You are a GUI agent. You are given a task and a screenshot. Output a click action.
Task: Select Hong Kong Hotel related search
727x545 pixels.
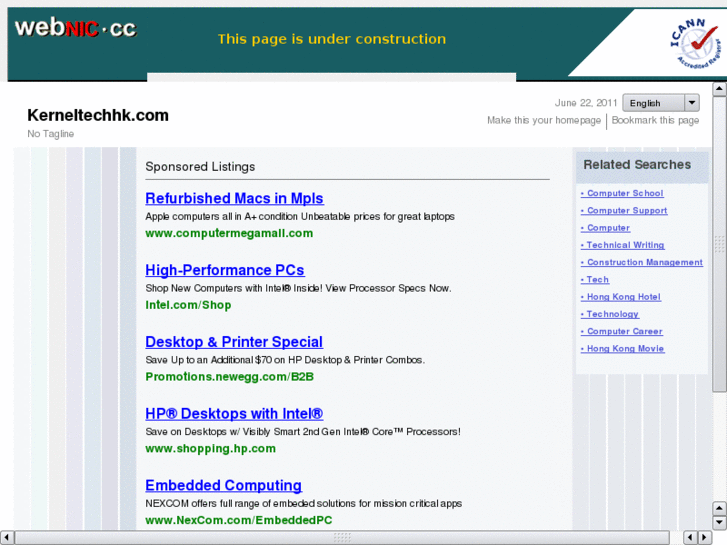pyautogui.click(x=621, y=297)
